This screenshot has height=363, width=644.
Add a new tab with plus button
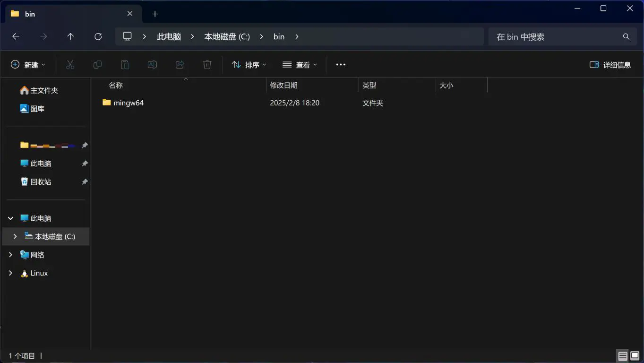(x=155, y=14)
